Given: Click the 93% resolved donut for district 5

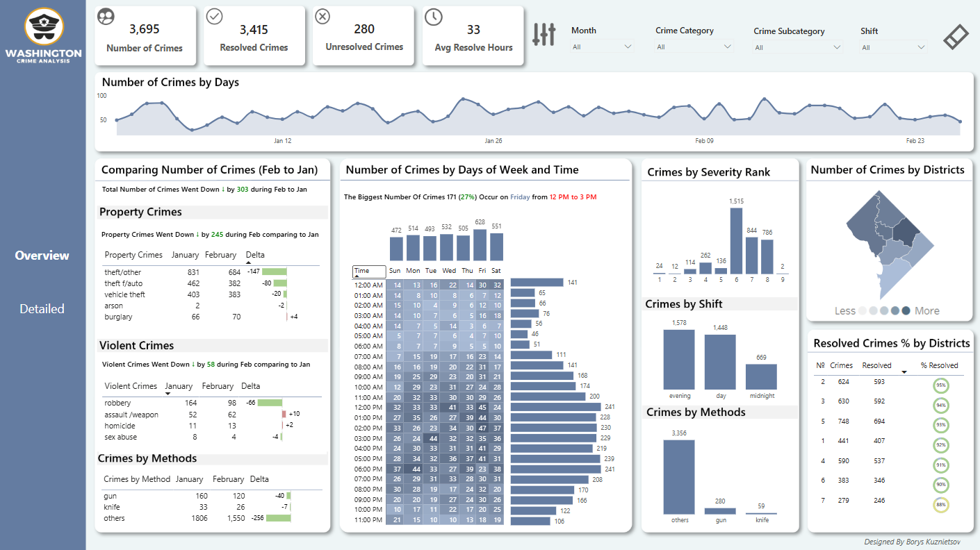Looking at the screenshot, I should click(x=942, y=425).
